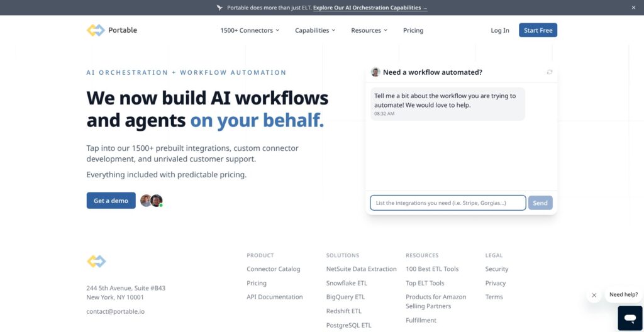Screen dimensions: 644x332
Task: Expand the 1500+ Connectors menu
Action: [250, 30]
